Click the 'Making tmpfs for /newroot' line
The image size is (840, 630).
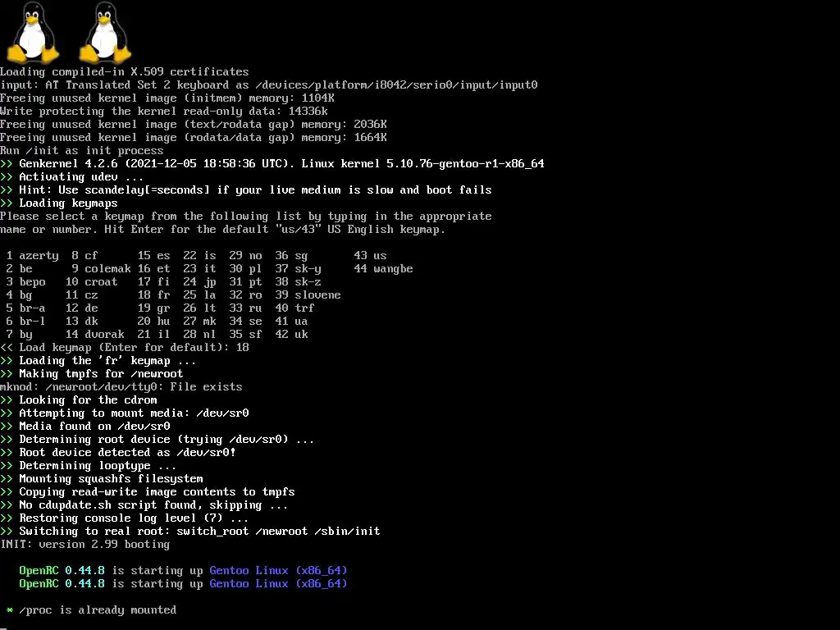92,374
